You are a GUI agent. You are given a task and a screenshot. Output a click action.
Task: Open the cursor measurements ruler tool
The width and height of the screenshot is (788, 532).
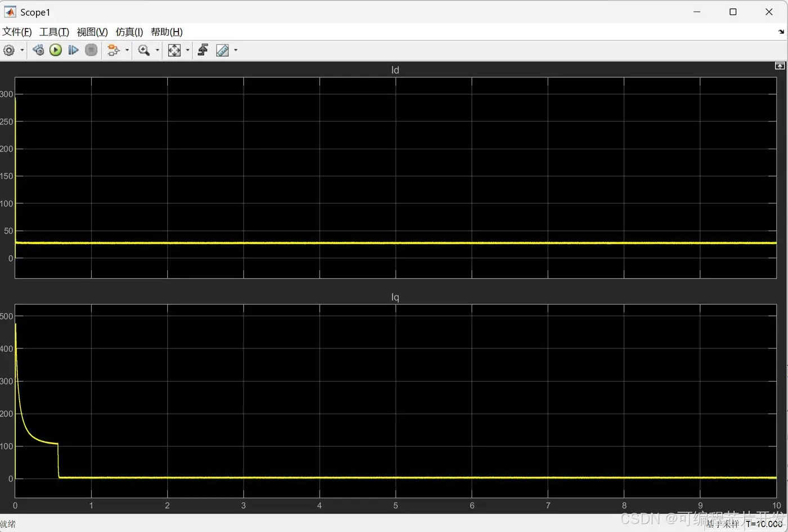click(x=222, y=50)
